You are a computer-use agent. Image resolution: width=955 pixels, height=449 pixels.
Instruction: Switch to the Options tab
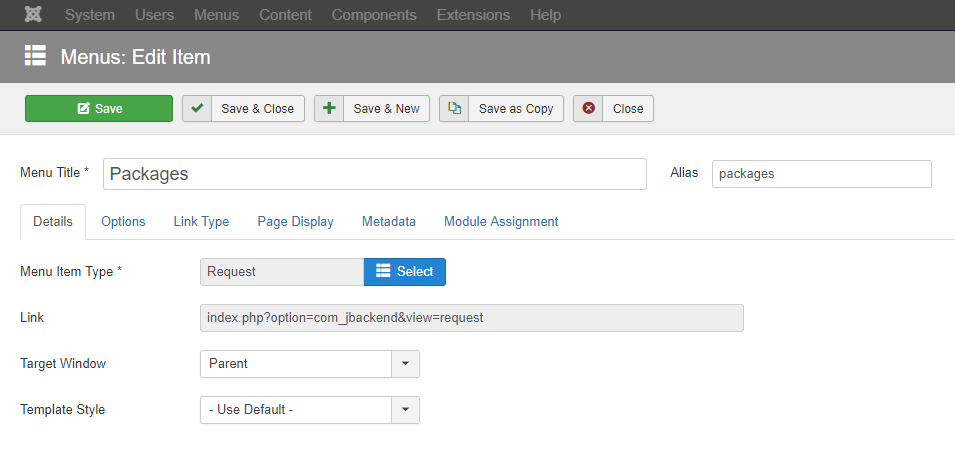click(x=123, y=222)
